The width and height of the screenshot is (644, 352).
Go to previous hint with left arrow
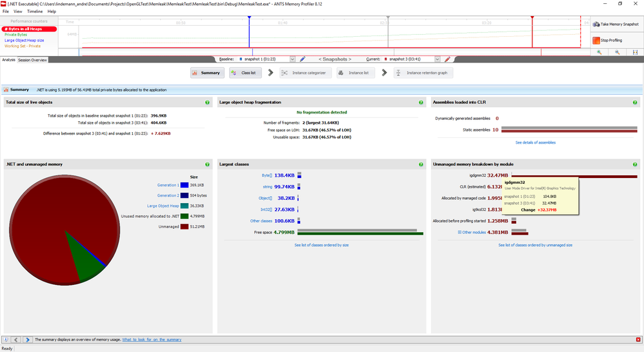(16, 340)
